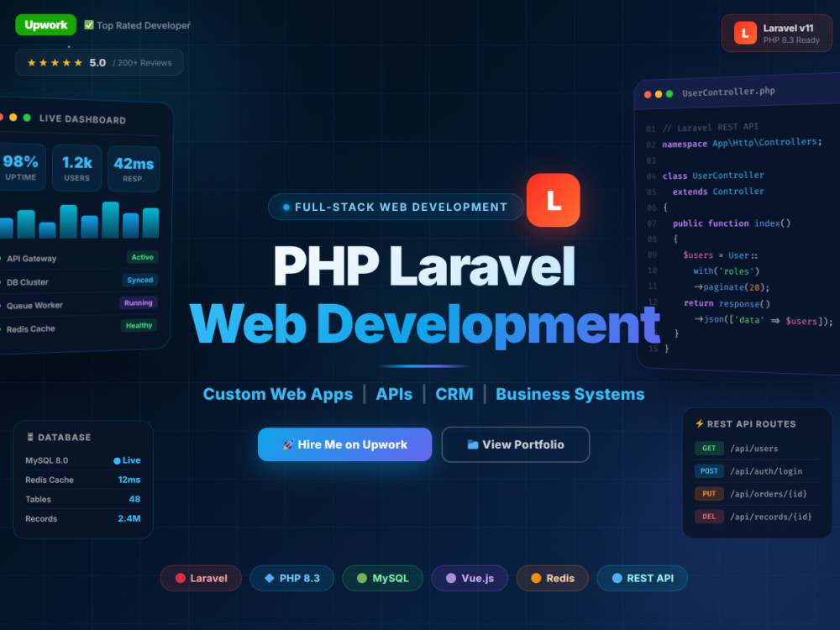Click the small Laravel v11 badge icon
The width and height of the screenshot is (840, 630).
pos(745,34)
